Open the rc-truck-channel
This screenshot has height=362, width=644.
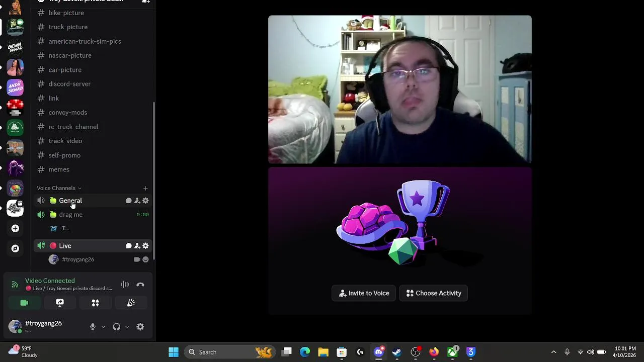(x=73, y=127)
